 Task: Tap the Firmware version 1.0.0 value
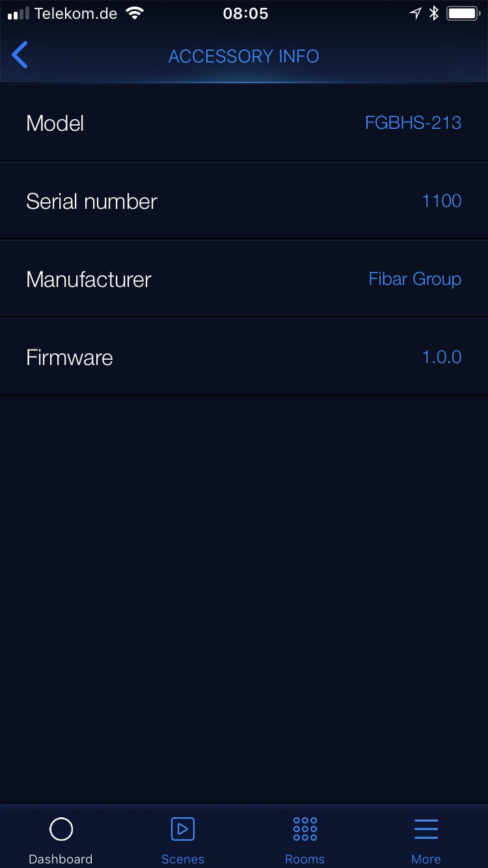(442, 357)
